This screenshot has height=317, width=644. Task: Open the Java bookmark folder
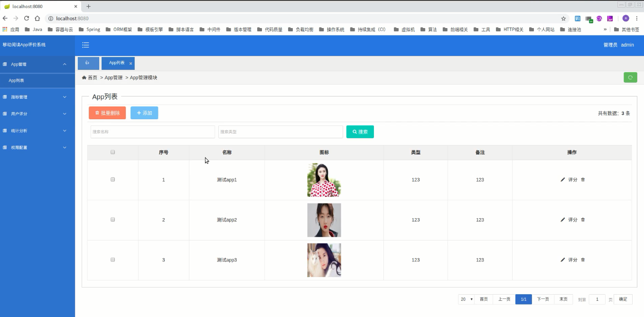[x=33, y=29]
